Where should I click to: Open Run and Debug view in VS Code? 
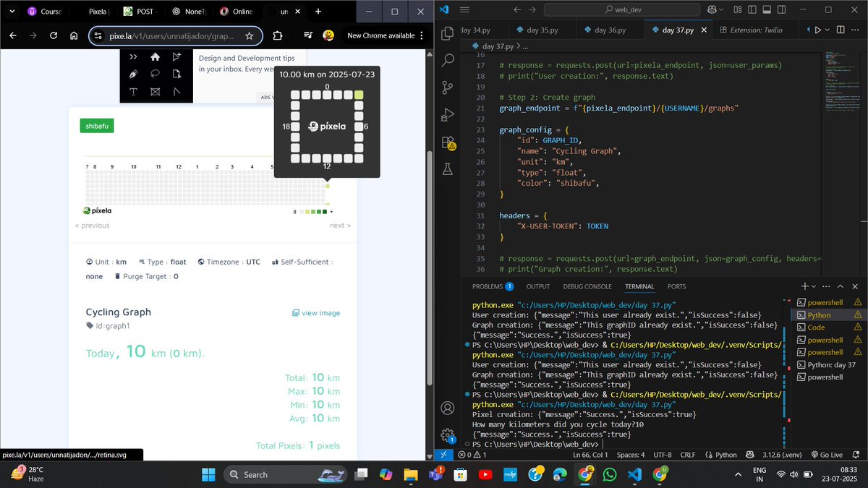(448, 115)
